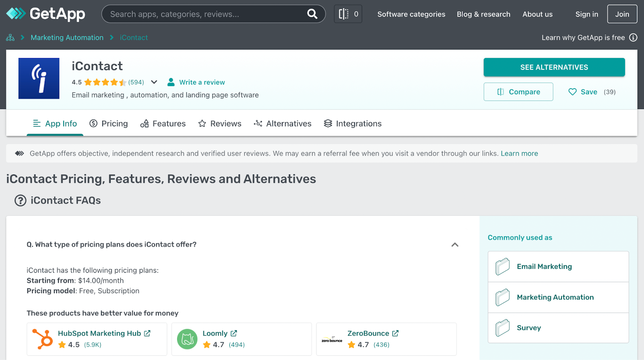
Task: Open the Reviews tab
Action: [220, 124]
